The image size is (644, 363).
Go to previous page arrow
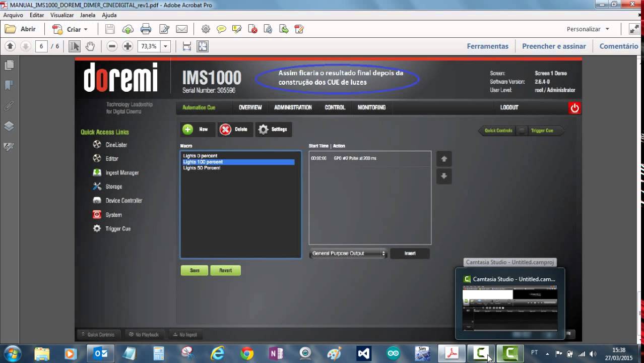tap(10, 46)
